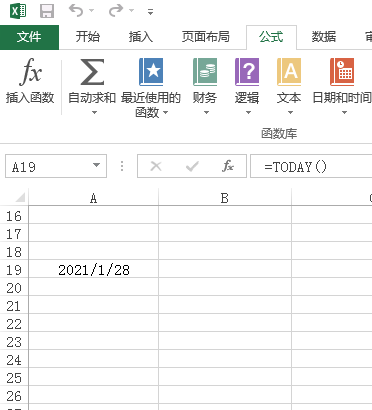Select row 24 header
The image size is (372, 410).
tap(14, 360)
